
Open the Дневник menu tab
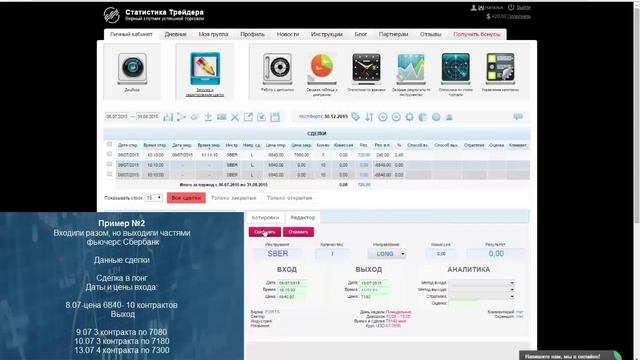pyautogui.click(x=176, y=34)
